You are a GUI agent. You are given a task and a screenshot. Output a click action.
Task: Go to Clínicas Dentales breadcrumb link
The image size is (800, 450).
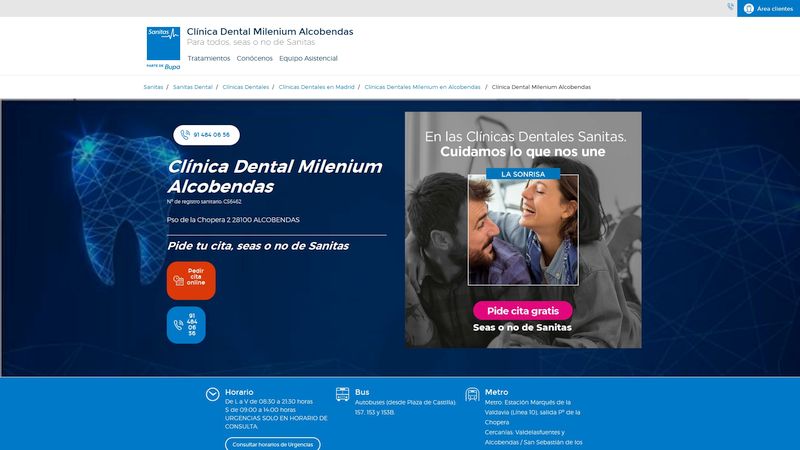245,87
